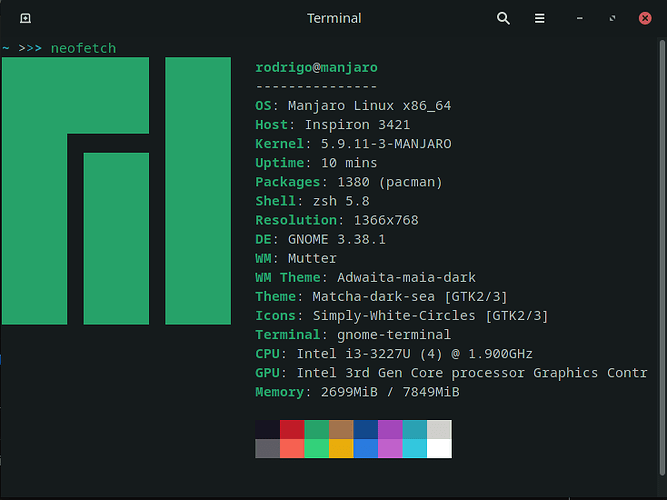Click the teal block, top row
The height and width of the screenshot is (500, 667).
click(414, 429)
